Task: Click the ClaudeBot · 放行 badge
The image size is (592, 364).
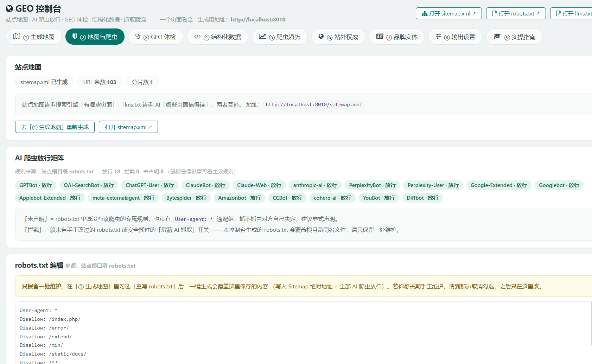Action: [205, 185]
